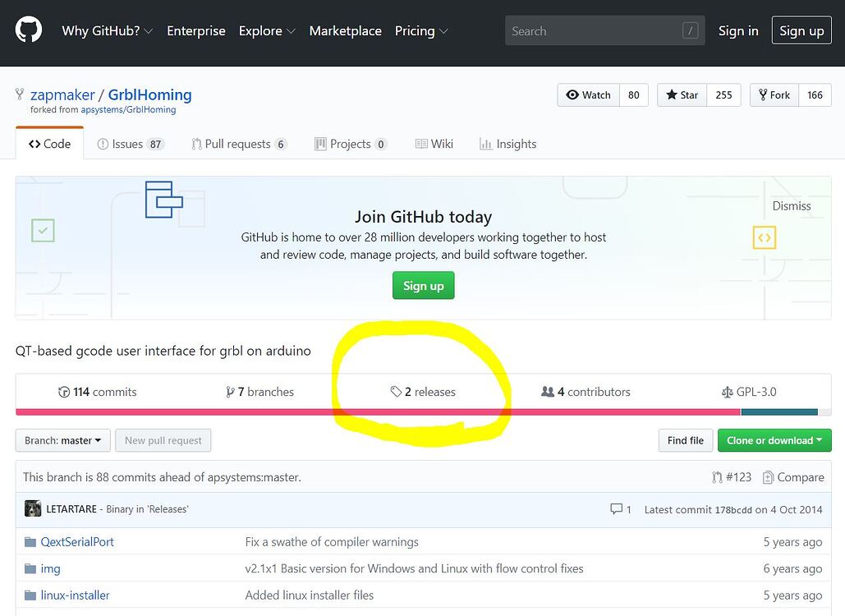The image size is (845, 616).
Task: Open the QextSerialPort folder
Action: 77,542
